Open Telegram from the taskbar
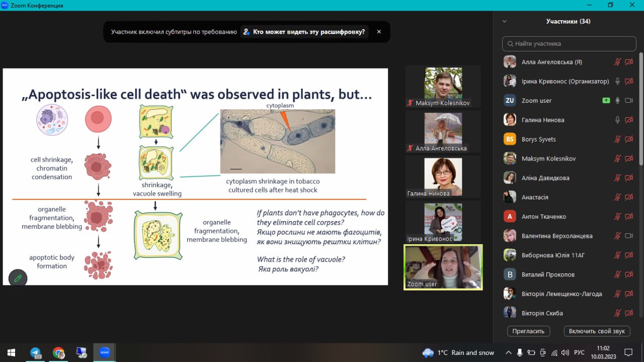The image size is (644, 362). (36, 352)
